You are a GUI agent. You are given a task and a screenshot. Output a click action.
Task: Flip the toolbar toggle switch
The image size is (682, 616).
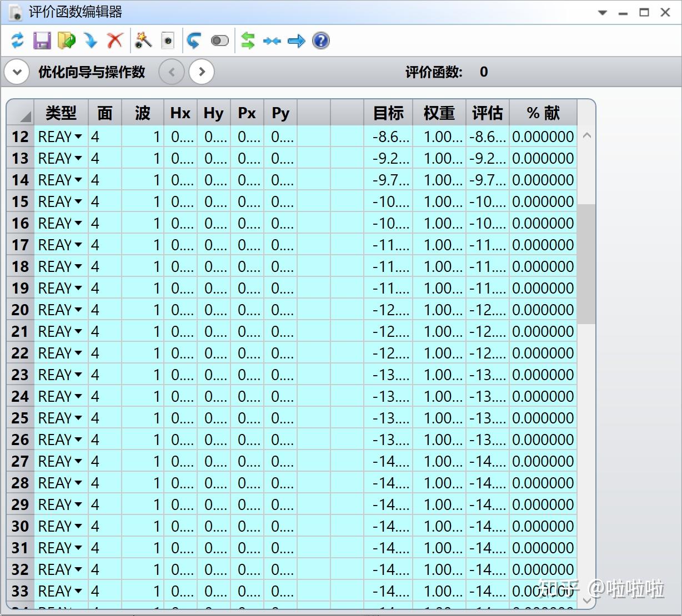(x=219, y=40)
